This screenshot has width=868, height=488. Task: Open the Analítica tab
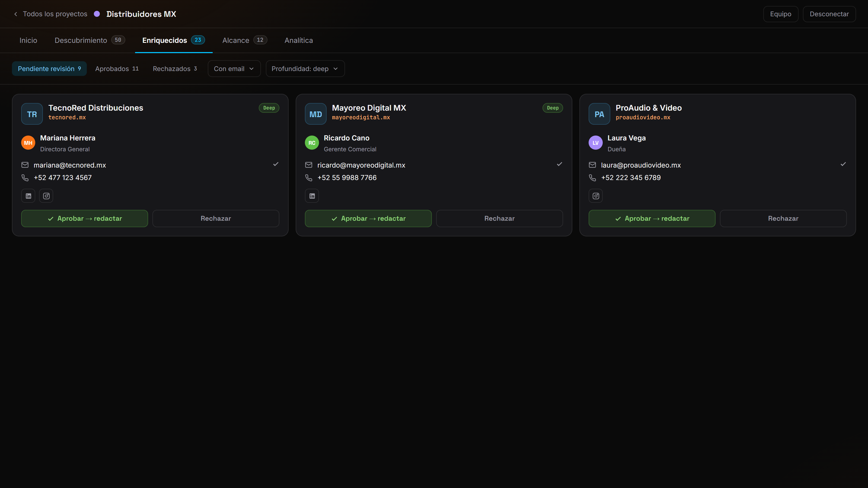(299, 40)
